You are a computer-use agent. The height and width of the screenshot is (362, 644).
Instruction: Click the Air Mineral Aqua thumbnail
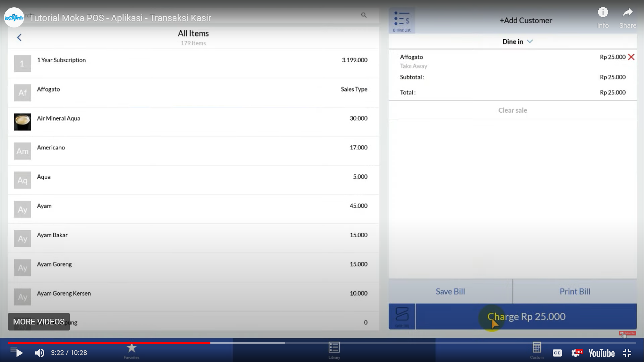click(22, 122)
